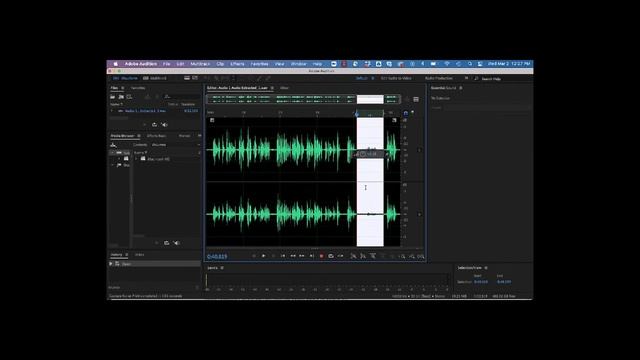The image size is (640, 360).
Task: Click the play icon in the Files panel footer
Action: tap(145, 124)
